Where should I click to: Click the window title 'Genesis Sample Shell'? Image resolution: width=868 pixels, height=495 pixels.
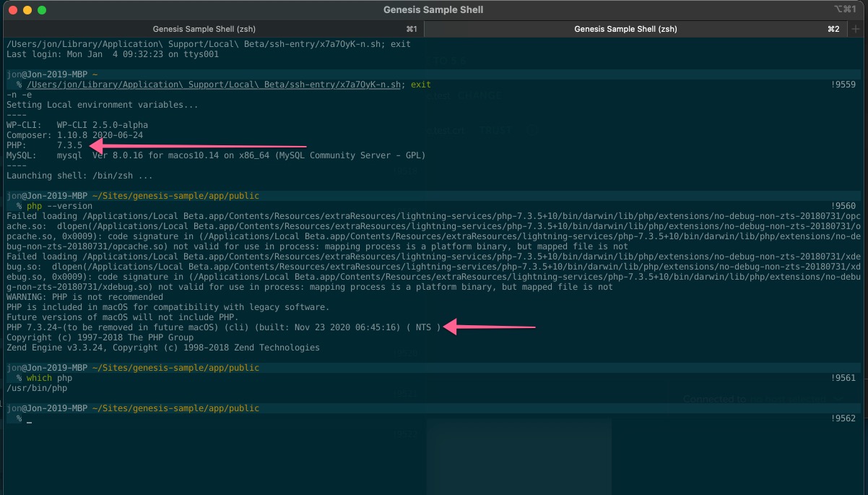coord(433,10)
